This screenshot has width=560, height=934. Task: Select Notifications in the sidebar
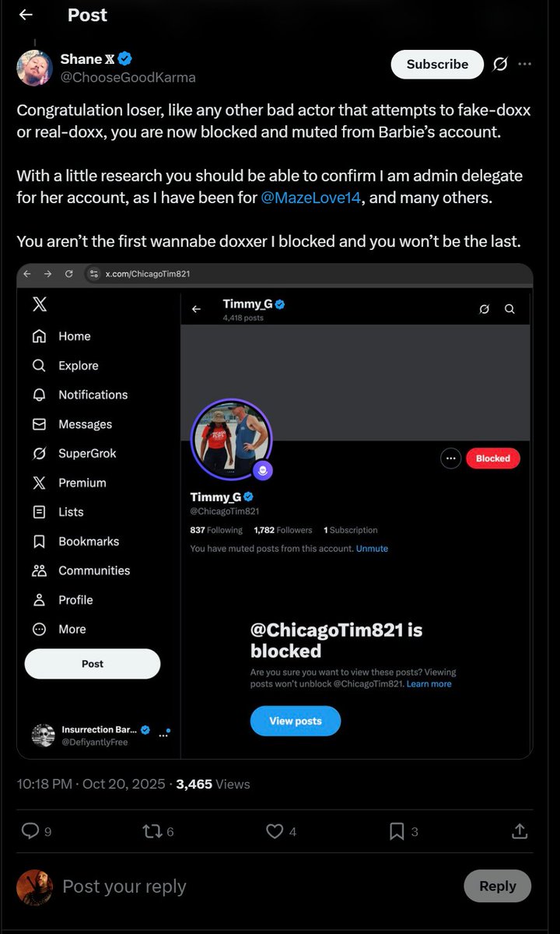93,395
